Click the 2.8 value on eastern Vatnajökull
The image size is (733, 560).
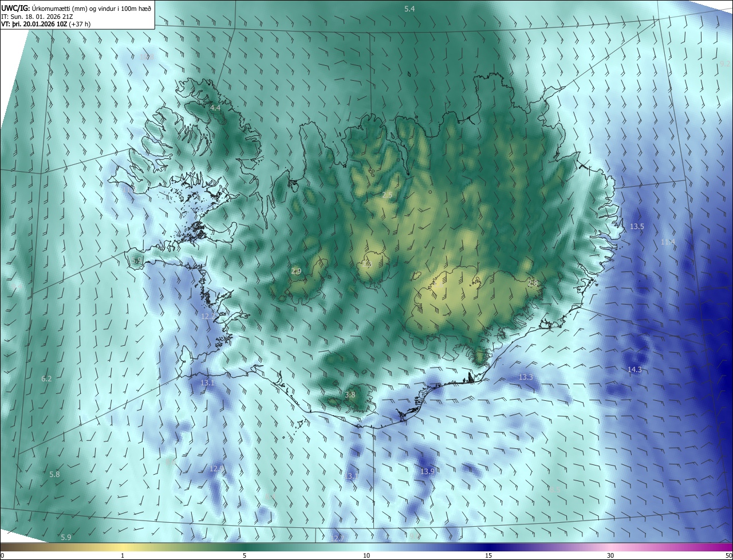[533, 282]
